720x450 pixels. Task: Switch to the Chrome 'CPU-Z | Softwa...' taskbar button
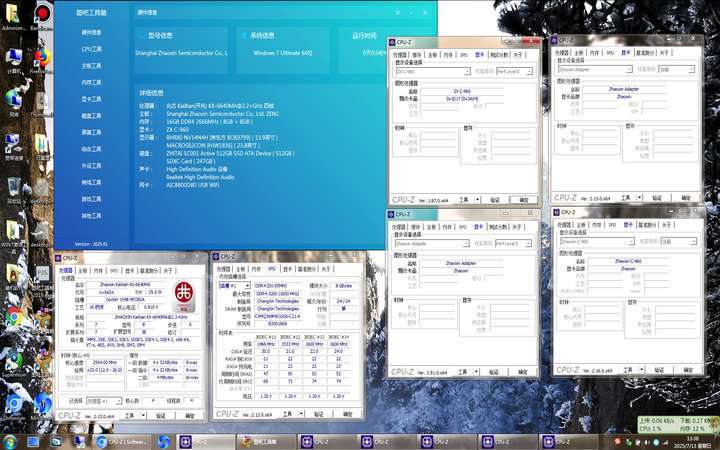123,442
